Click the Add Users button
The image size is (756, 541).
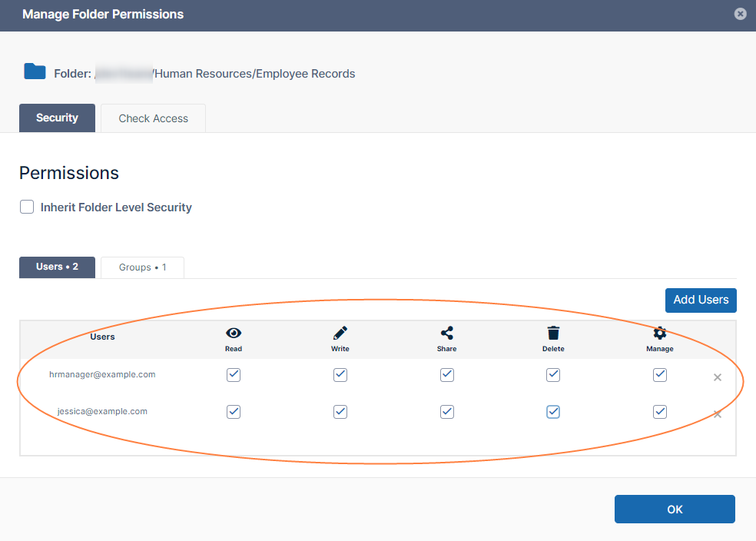coord(700,300)
